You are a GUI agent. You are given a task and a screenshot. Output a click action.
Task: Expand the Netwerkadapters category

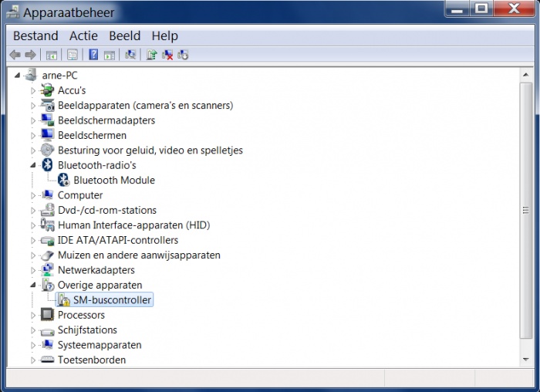pyautogui.click(x=33, y=270)
